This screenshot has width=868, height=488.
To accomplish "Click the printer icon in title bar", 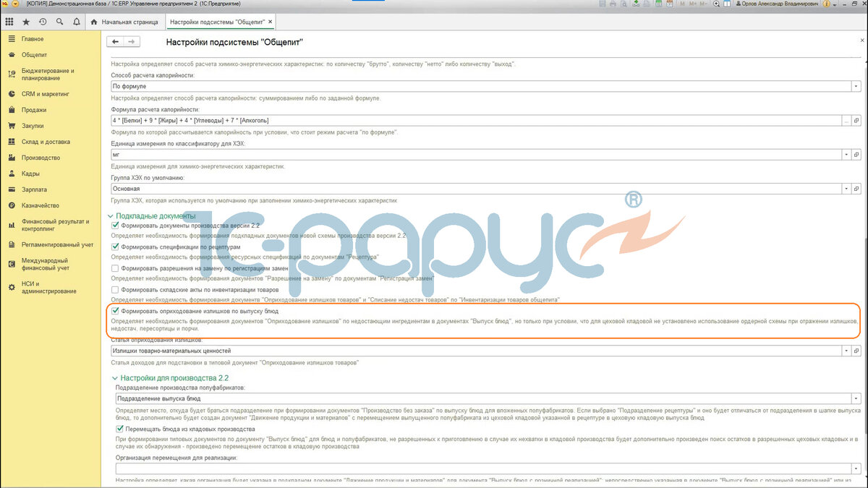I will pos(612,4).
